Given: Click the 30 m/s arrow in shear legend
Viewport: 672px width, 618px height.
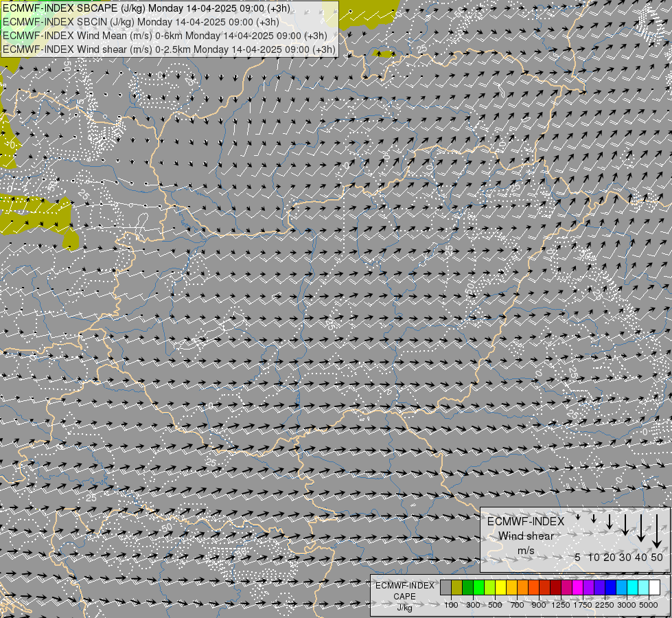Looking at the screenshot, I should [625, 525].
